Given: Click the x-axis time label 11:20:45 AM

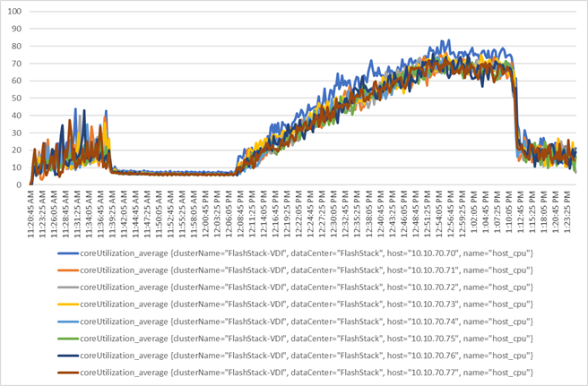Looking at the screenshot, I should 31,214.
